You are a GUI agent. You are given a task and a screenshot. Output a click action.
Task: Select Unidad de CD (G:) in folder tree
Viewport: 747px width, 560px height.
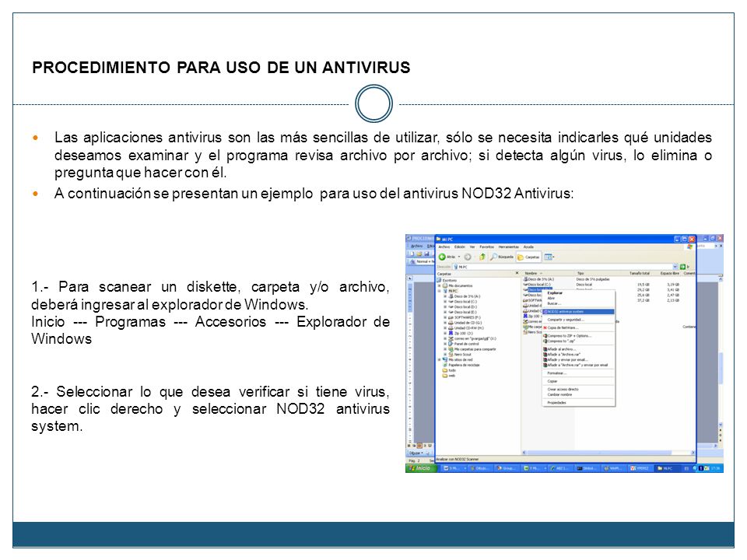pos(465,322)
